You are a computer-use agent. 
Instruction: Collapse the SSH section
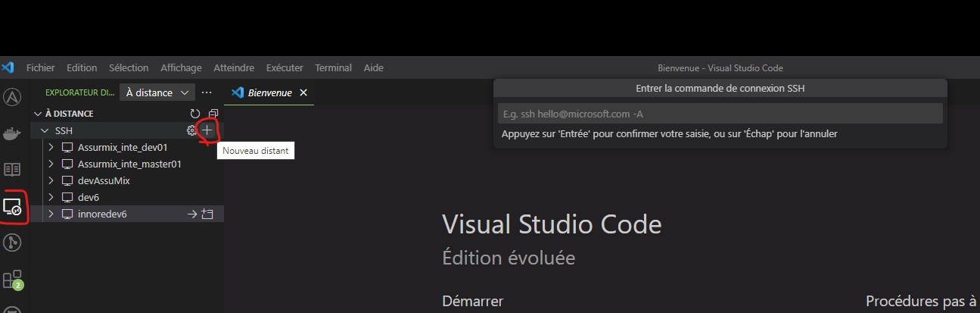point(44,131)
